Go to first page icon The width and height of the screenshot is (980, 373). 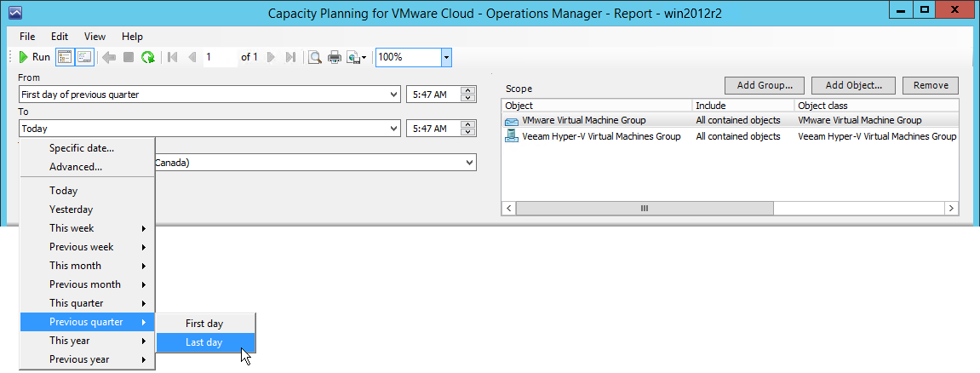tap(173, 57)
